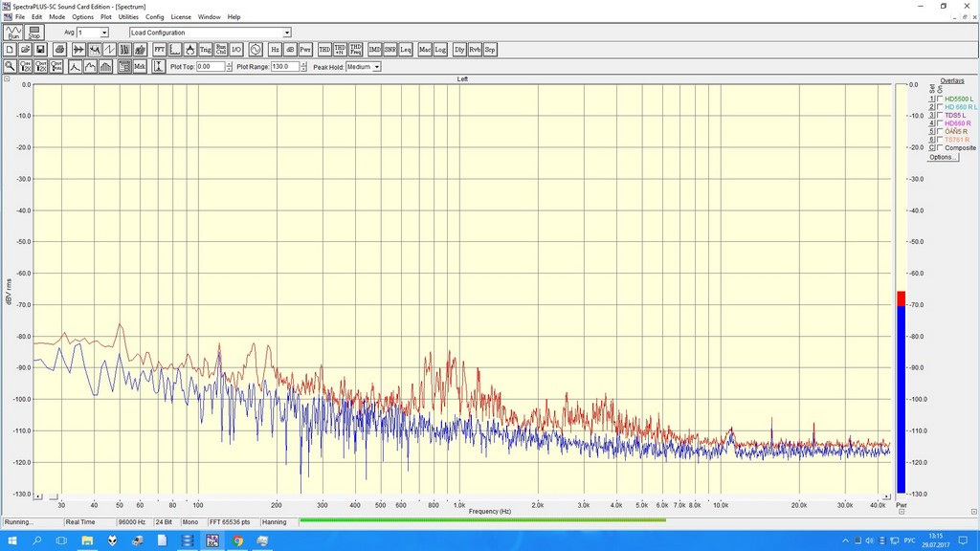The height and width of the screenshot is (551, 980).
Task: Click overlay Set button 1
Action: click(x=931, y=99)
